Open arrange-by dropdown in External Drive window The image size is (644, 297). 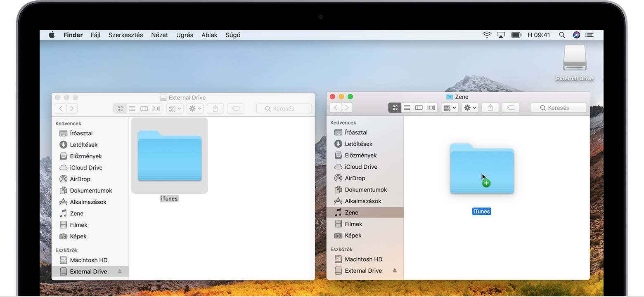click(x=175, y=108)
